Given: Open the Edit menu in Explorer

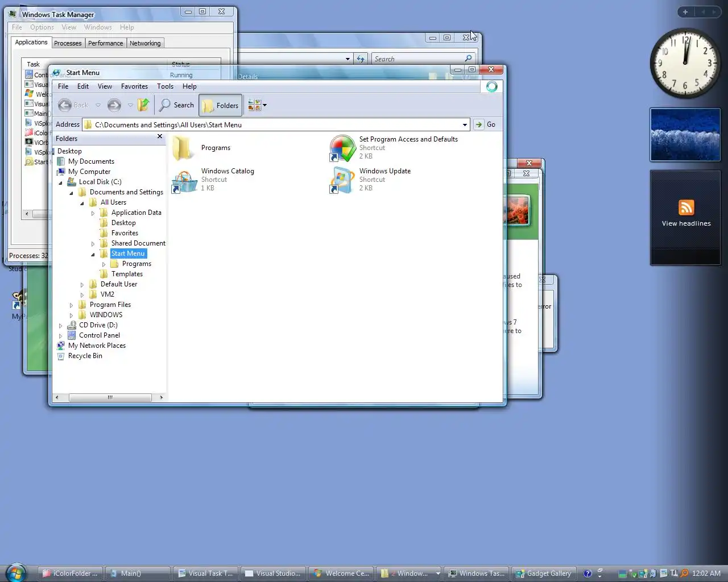Looking at the screenshot, I should coord(83,86).
